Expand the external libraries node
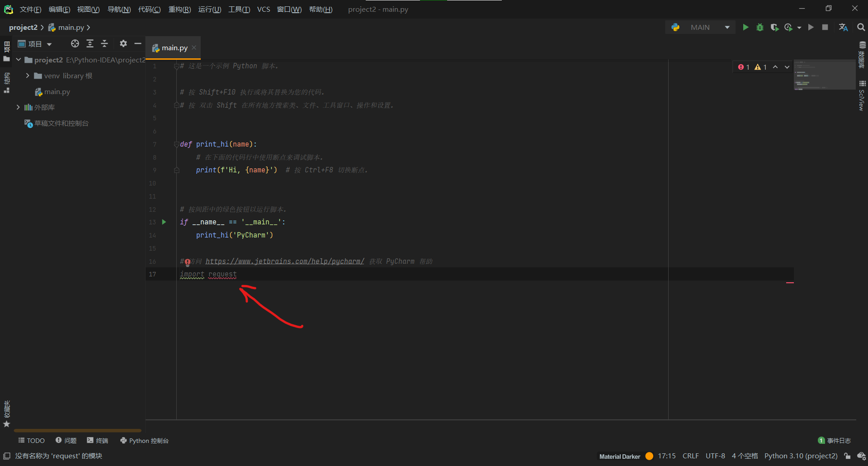This screenshot has height=466, width=868. pyautogui.click(x=18, y=107)
